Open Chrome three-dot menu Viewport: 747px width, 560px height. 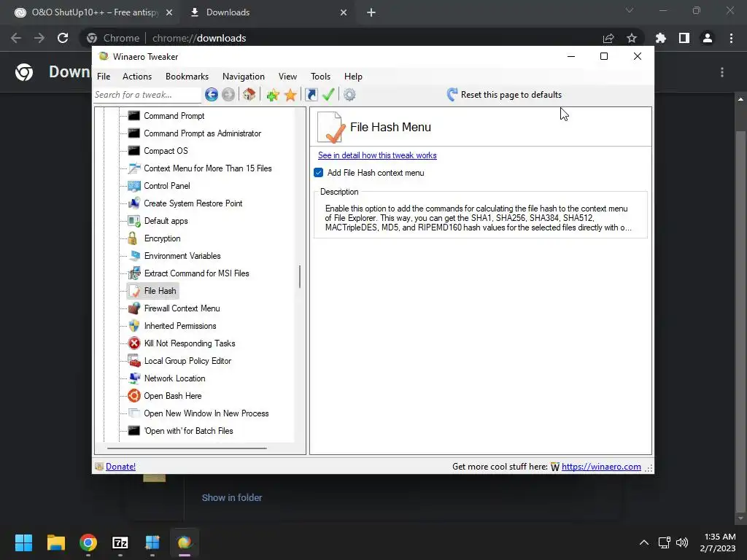(x=731, y=38)
